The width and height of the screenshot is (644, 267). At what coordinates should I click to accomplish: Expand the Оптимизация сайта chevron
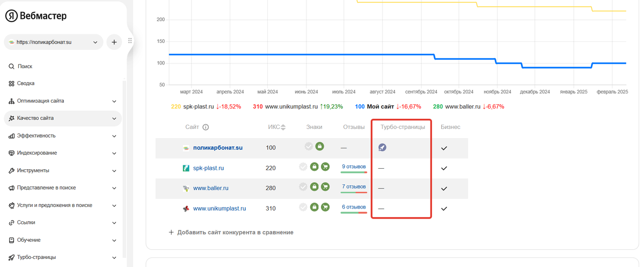(x=114, y=101)
